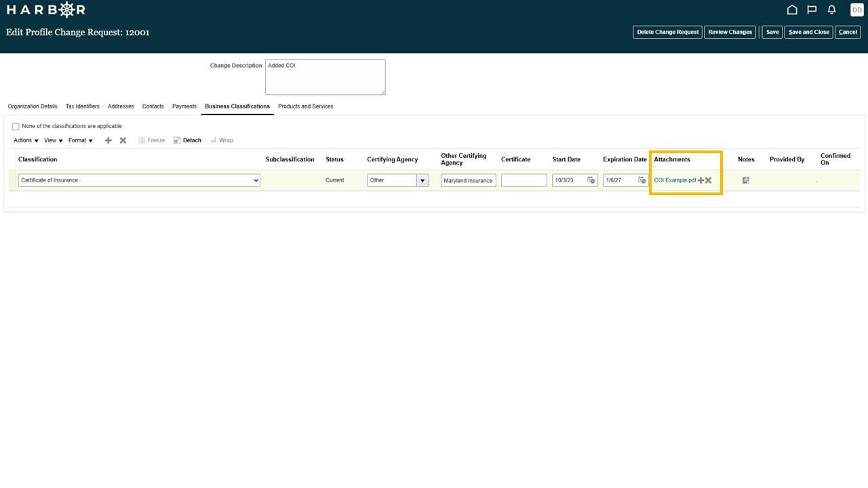Switch to Organization Details tab

click(33, 106)
